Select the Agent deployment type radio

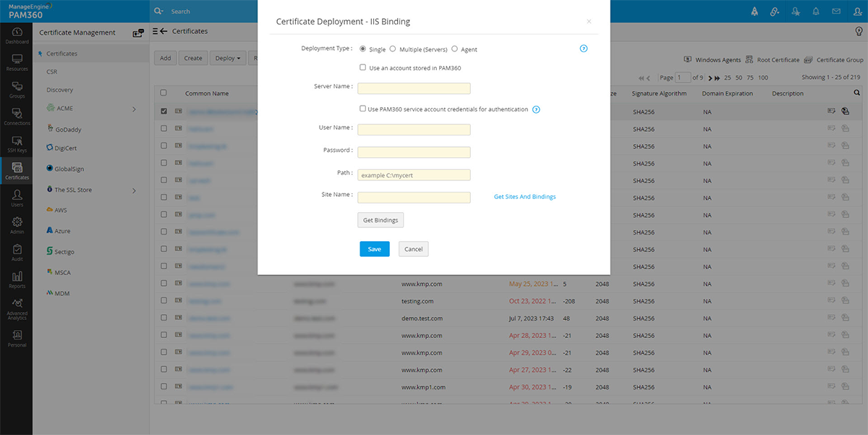point(454,49)
